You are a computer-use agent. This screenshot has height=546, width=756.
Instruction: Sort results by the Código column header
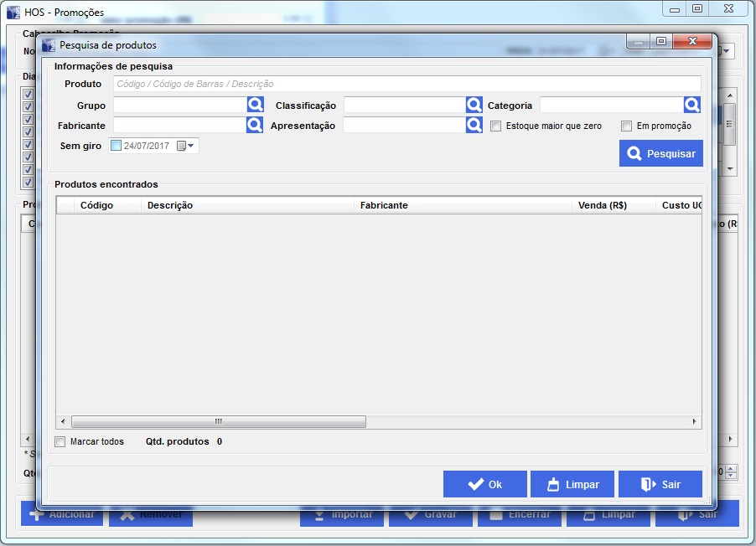[x=96, y=205]
